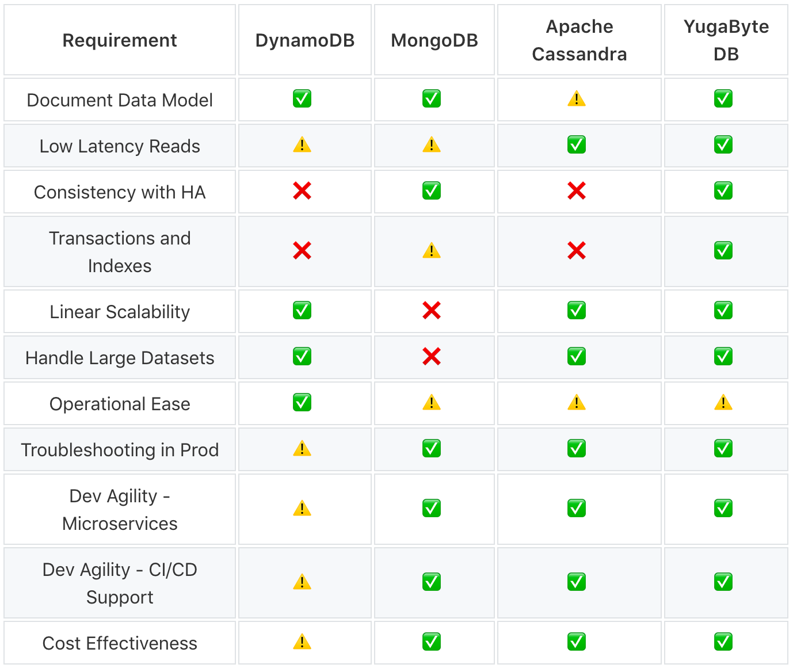The image size is (793, 672).
Task: Click MongoDB's warning icon for Transactions and Indexes
Action: click(432, 251)
